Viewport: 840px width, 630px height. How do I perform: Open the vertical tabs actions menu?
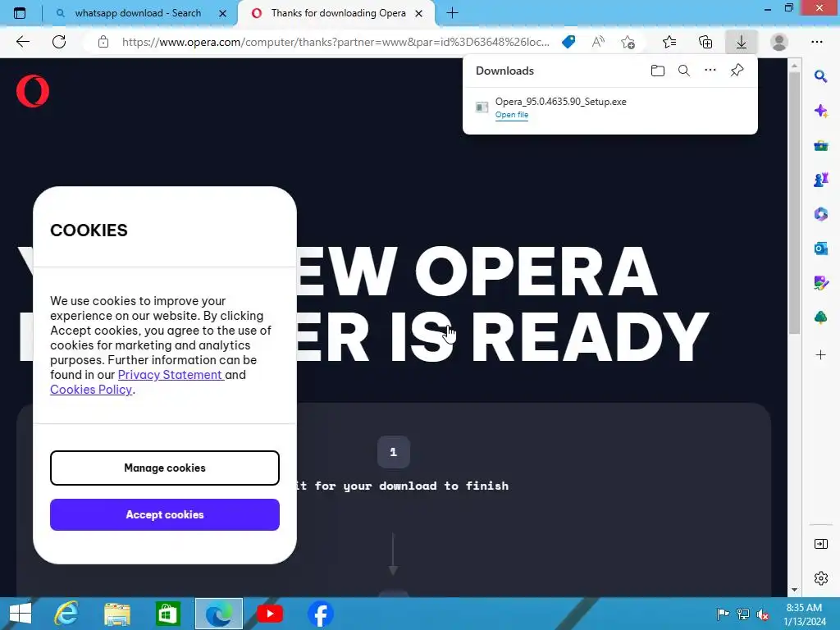point(20,13)
